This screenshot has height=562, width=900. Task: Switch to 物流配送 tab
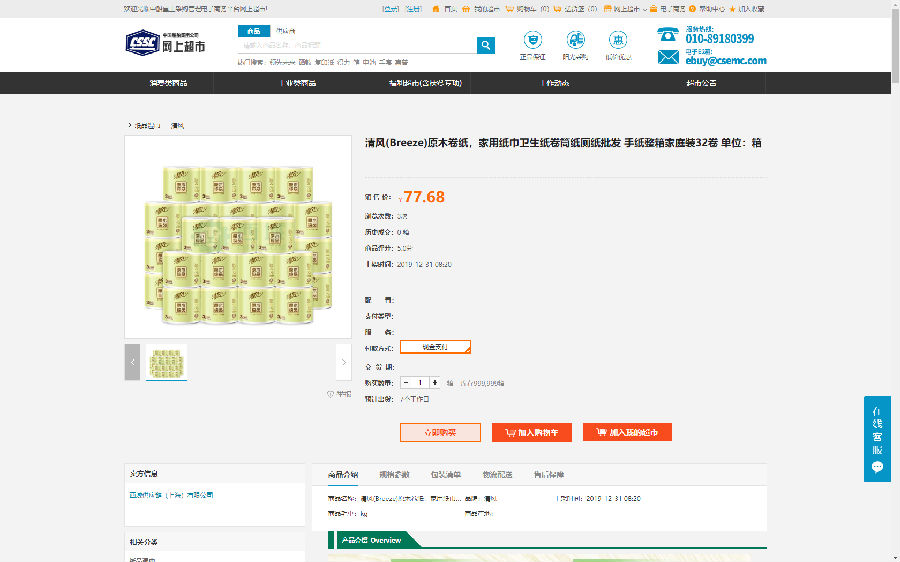point(497,475)
